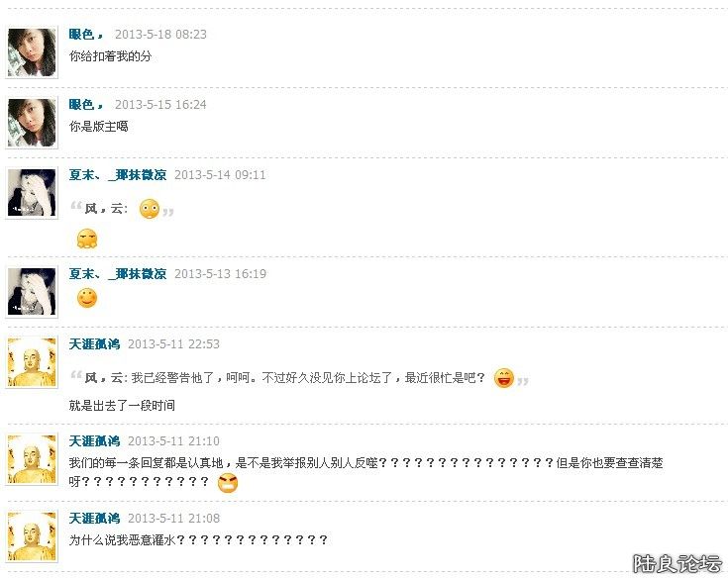
Task: Click 夏末 username on 2013-5-13 post
Action: coord(118,274)
